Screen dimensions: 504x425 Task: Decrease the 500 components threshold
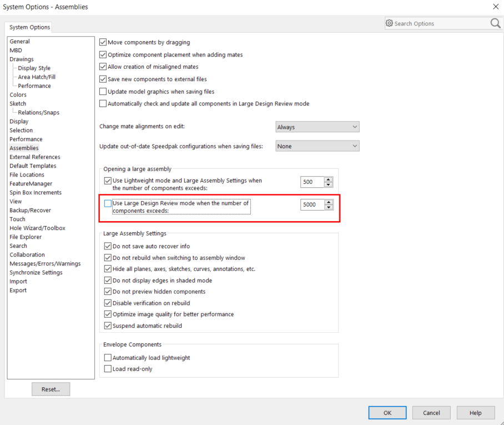pos(328,184)
